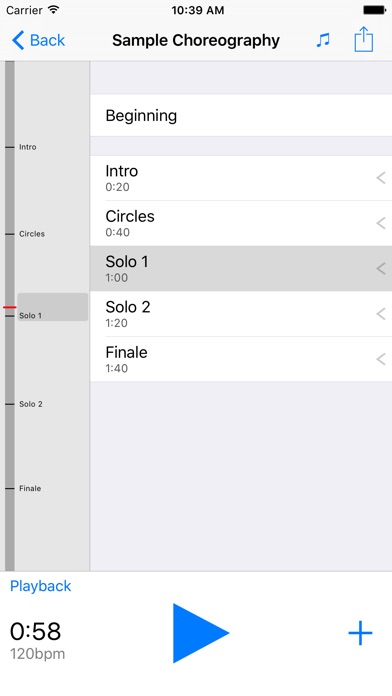This screenshot has height=696, width=392.
Task: Expand the Solo 1 row chevron
Action: click(x=380, y=269)
